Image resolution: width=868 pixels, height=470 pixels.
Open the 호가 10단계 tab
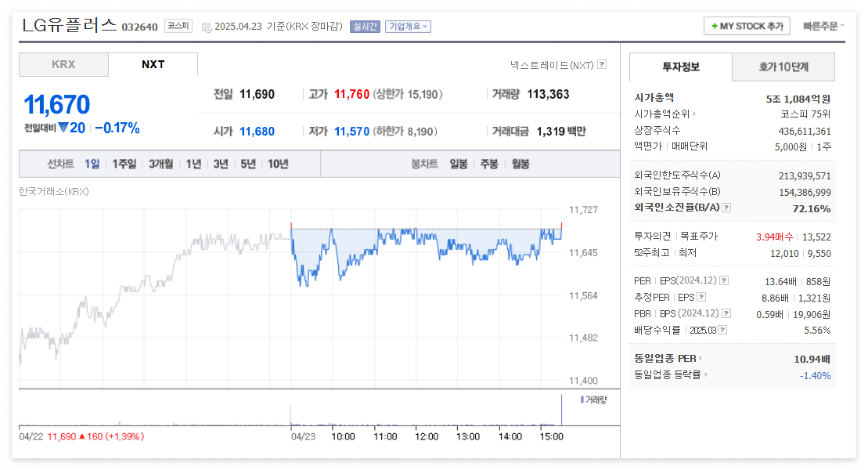783,67
